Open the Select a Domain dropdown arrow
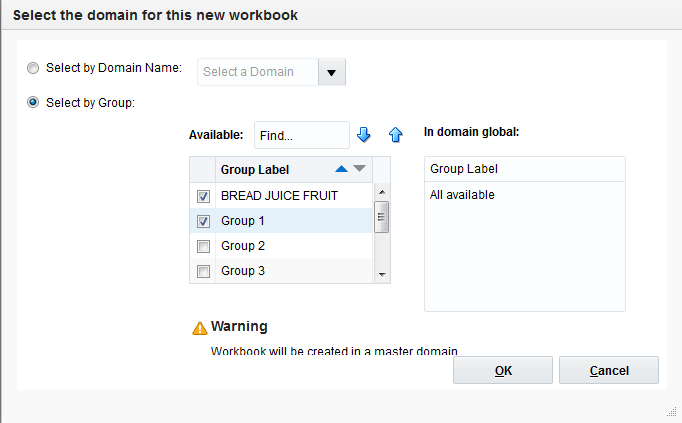 click(x=332, y=72)
